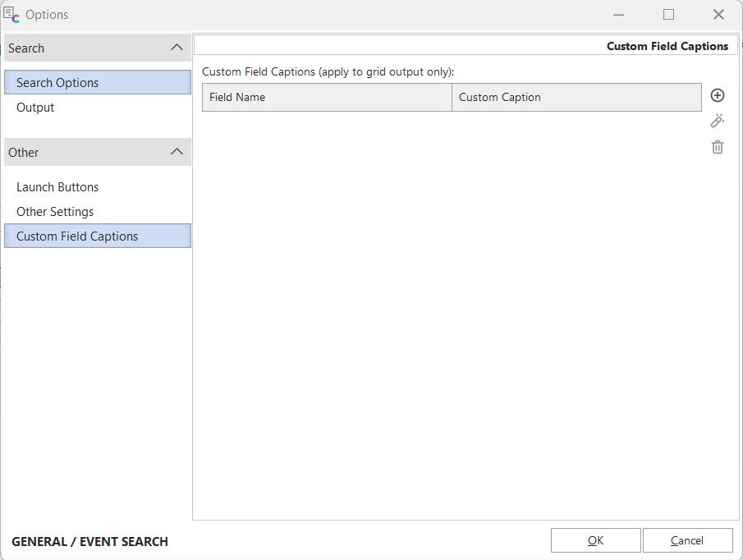Open the Output settings page
This screenshot has width=743, height=560.
(35, 108)
